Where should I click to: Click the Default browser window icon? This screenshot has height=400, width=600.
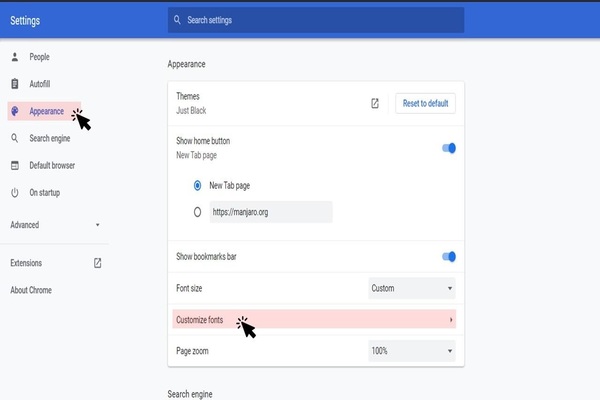14,165
